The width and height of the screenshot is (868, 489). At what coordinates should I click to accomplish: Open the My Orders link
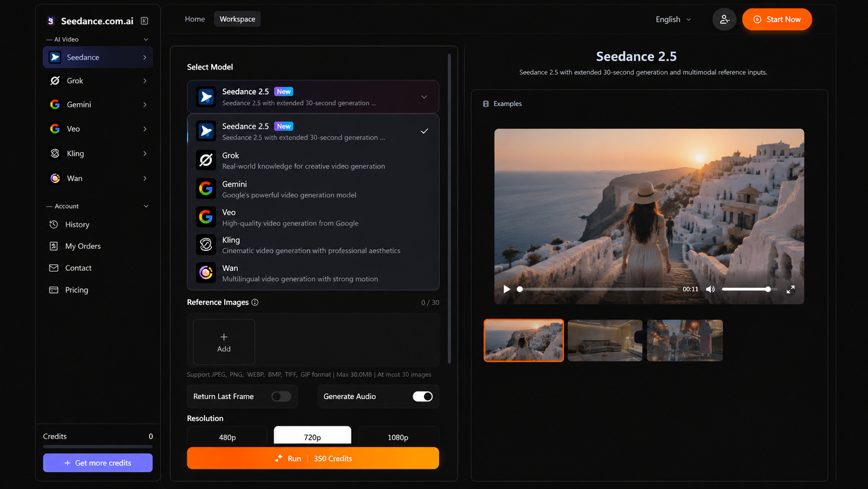pyautogui.click(x=83, y=246)
